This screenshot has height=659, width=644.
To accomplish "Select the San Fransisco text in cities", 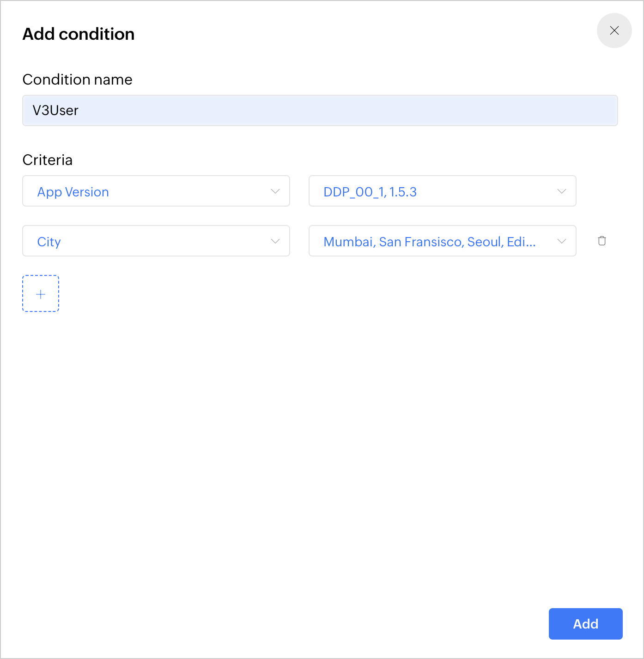I will [421, 242].
